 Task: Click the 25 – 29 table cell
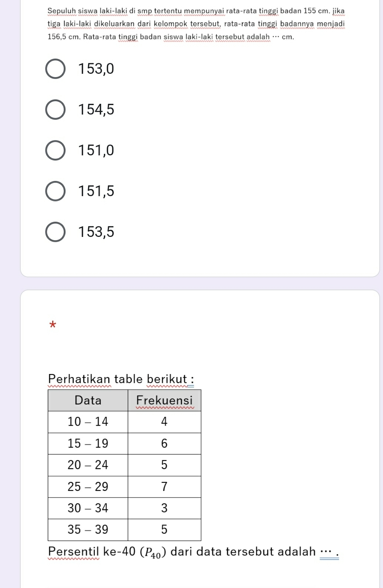[x=88, y=486]
